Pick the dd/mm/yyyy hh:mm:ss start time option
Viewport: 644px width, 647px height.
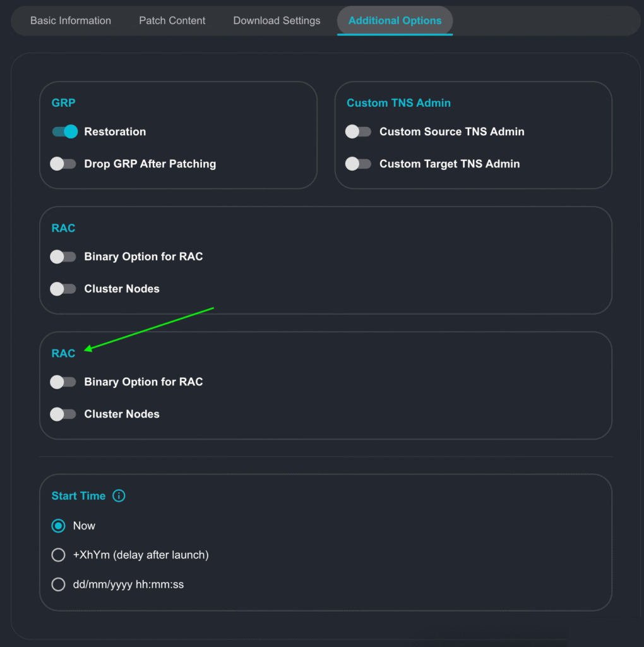[59, 584]
